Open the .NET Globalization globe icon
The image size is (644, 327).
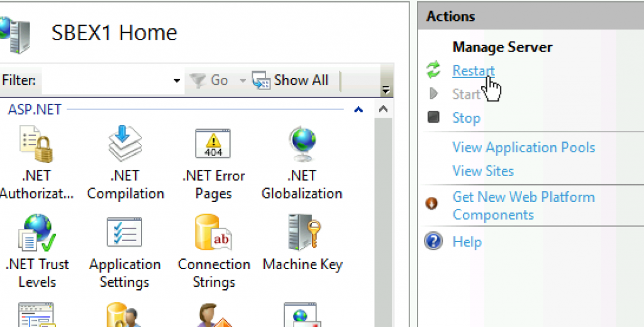(303, 144)
